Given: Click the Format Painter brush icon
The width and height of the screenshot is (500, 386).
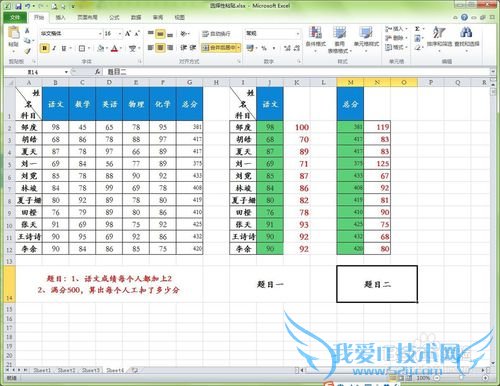Looking at the screenshot, I should (x=27, y=51).
